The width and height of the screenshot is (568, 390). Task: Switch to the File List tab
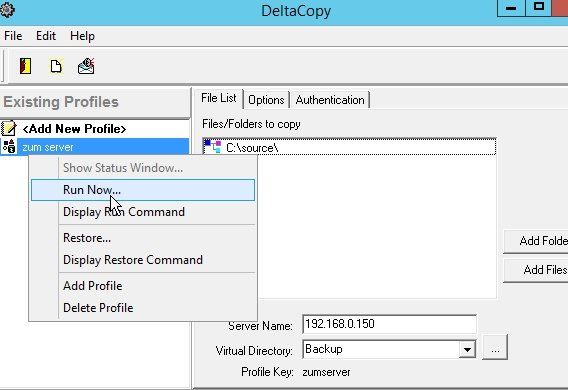tap(218, 98)
